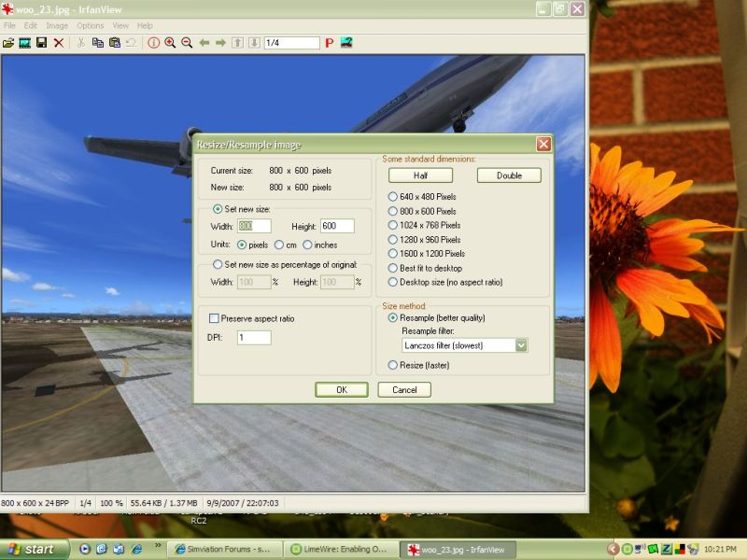747x560 pixels.
Task: Click the Copy toolbar icon
Action: coord(97,43)
